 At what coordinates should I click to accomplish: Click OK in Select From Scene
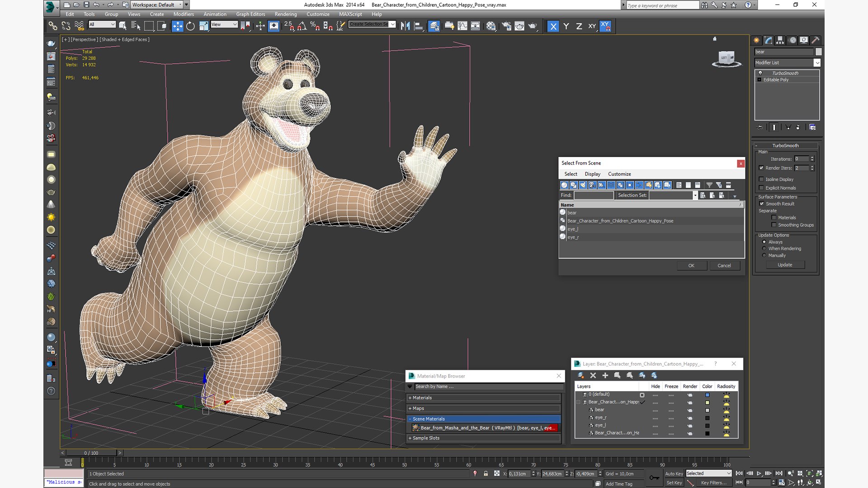[691, 266]
